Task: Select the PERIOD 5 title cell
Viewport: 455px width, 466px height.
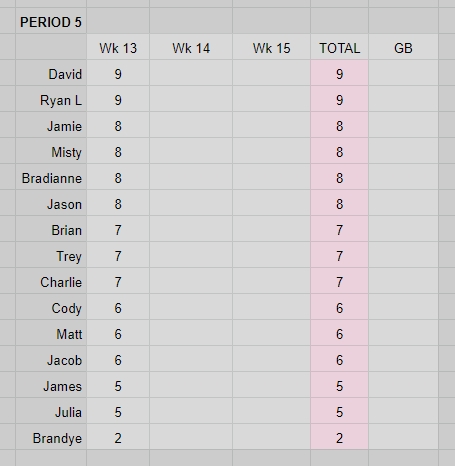Action: pos(51,21)
